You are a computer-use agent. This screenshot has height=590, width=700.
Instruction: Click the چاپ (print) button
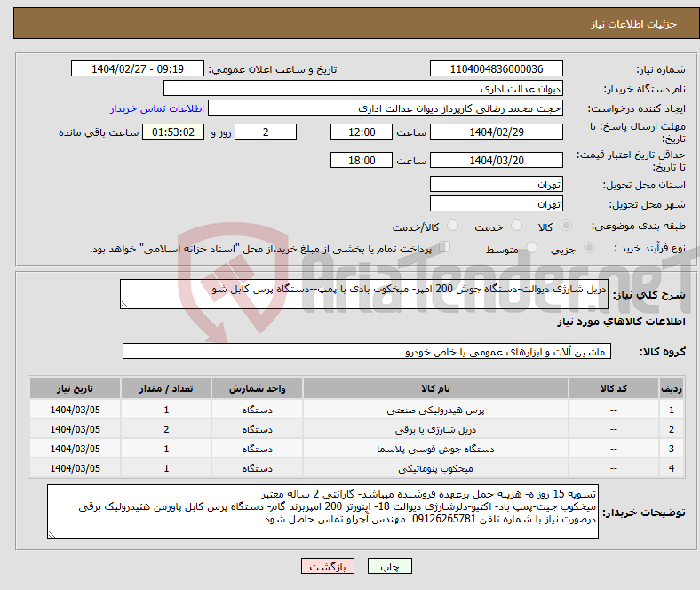pyautogui.click(x=389, y=566)
